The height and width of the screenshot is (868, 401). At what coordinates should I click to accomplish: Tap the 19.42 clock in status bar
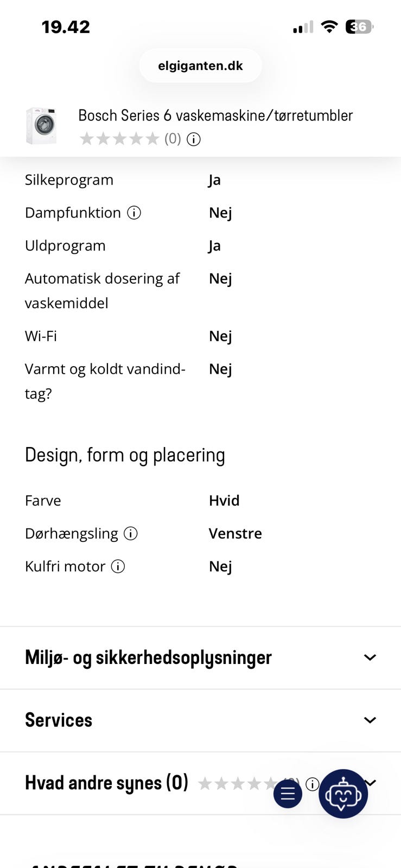click(66, 27)
